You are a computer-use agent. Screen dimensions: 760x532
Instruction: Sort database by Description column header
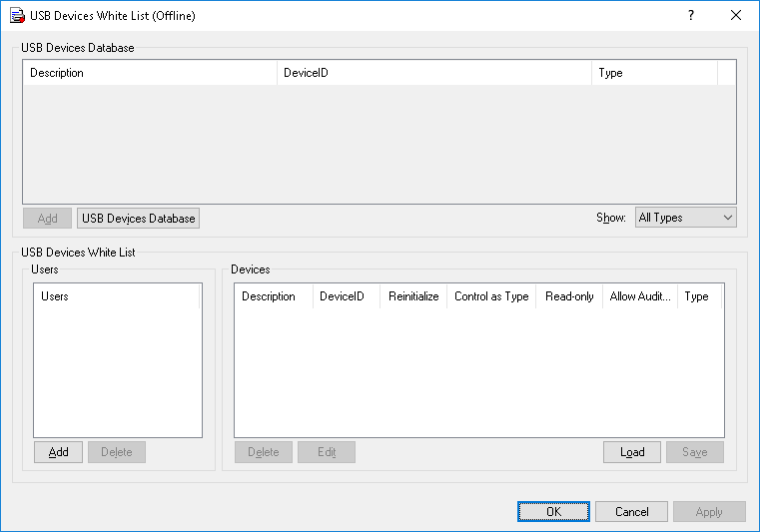(150, 73)
